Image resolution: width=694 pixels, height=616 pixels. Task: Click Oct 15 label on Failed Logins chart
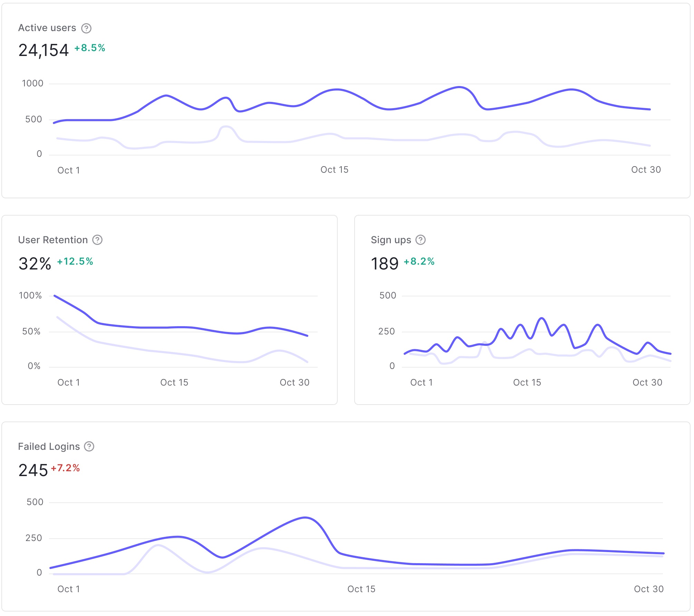pos(361,589)
